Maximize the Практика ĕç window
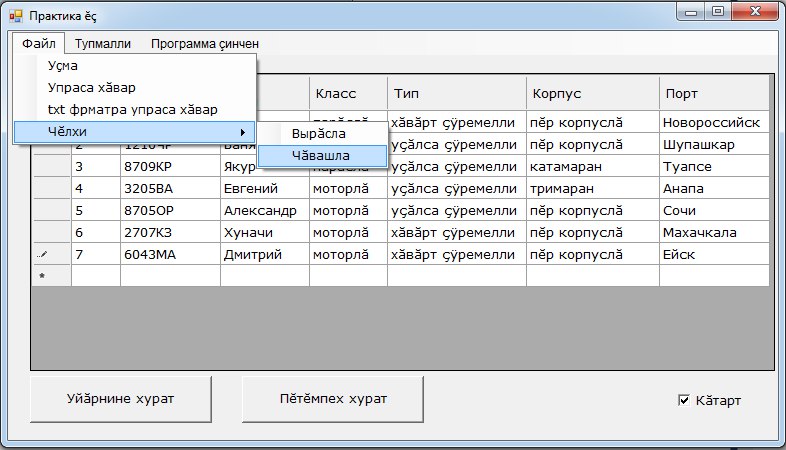 point(717,11)
